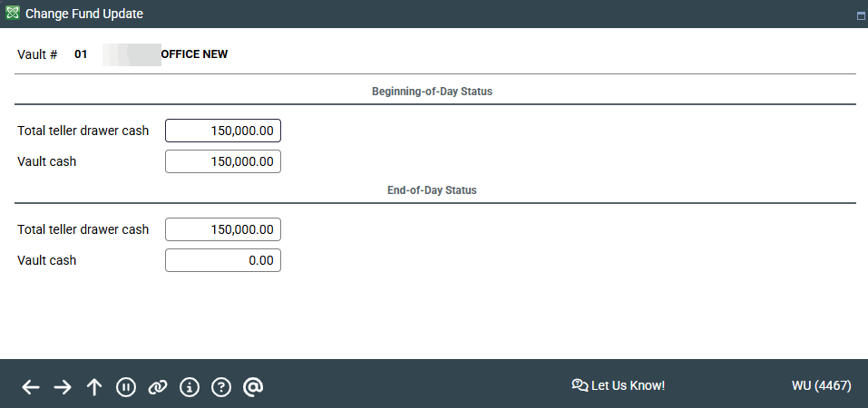
Task: Open the information circle icon
Action: (190, 387)
